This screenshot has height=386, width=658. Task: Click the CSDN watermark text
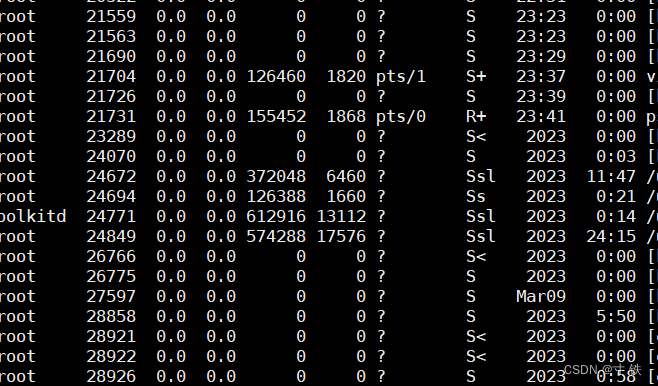[x=603, y=370]
